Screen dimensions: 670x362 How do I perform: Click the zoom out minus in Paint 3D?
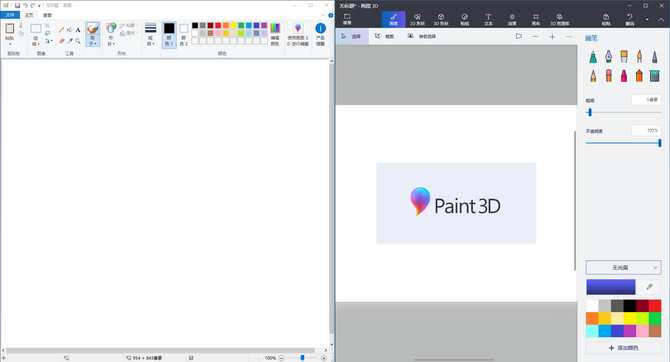click(x=535, y=36)
